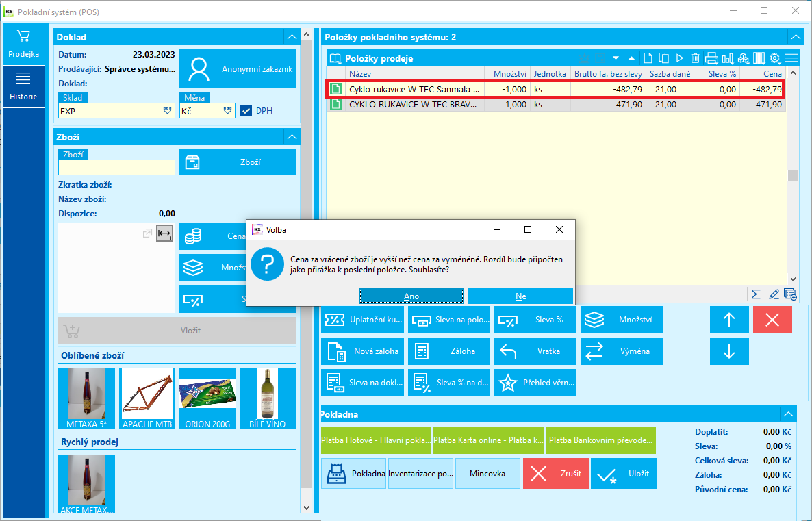Open the Prodejka sales tab

pos(23,44)
